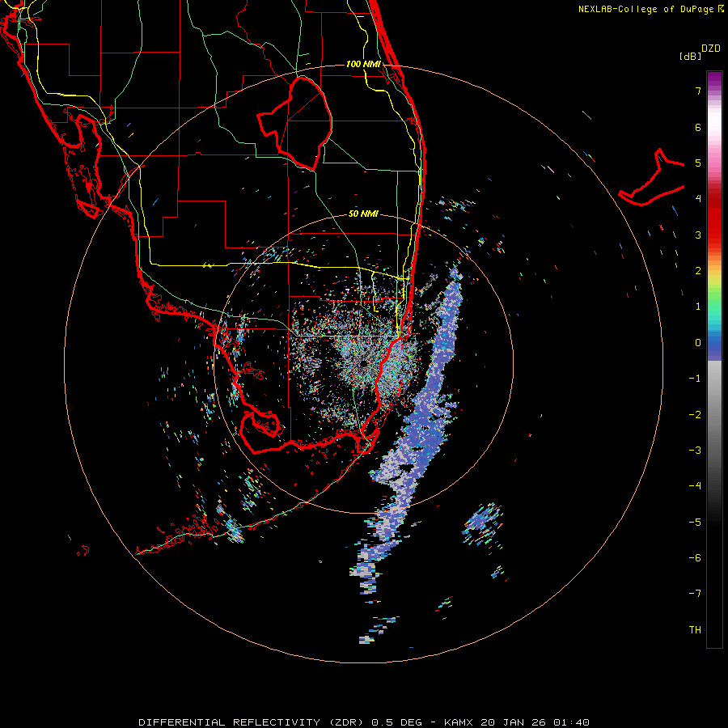Click the colorbar value label 0
The width and height of the screenshot is (728, 728).
click(698, 343)
